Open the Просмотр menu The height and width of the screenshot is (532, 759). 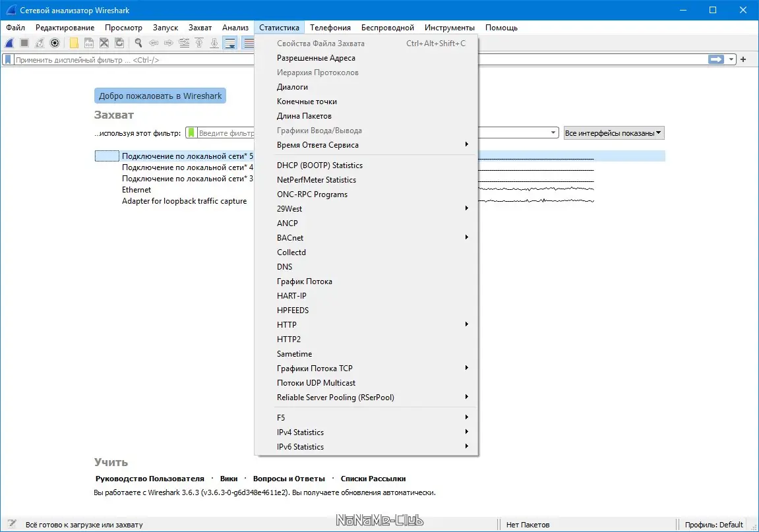click(x=123, y=28)
